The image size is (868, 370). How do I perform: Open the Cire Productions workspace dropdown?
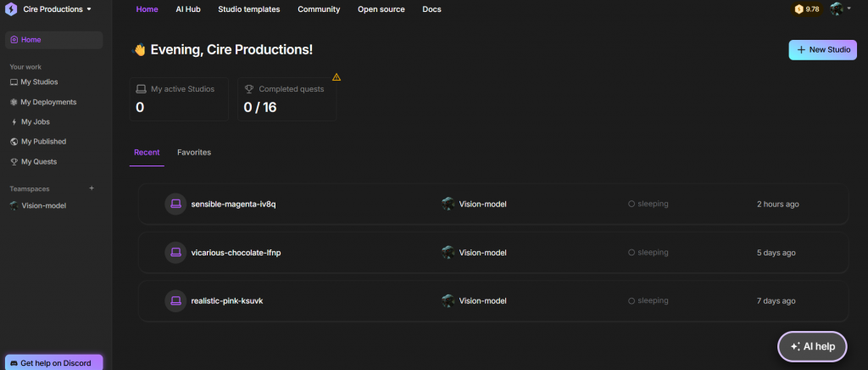[x=58, y=9]
